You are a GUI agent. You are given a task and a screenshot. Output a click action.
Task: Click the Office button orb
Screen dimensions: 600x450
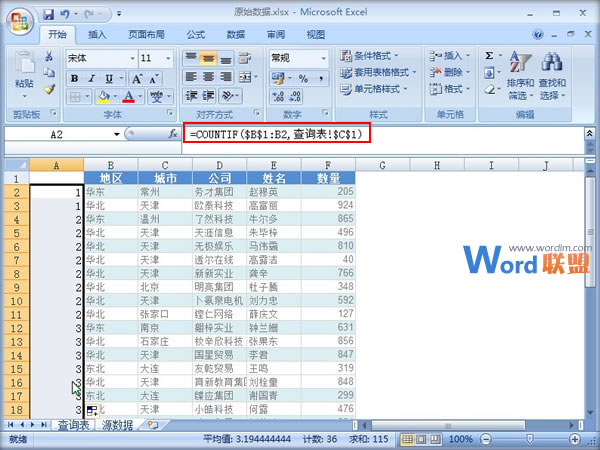[x=19, y=22]
